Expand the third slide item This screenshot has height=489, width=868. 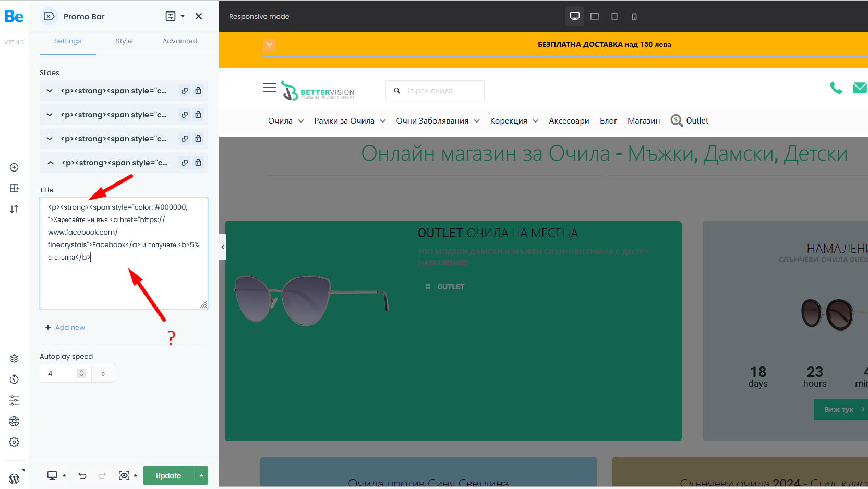coord(50,139)
